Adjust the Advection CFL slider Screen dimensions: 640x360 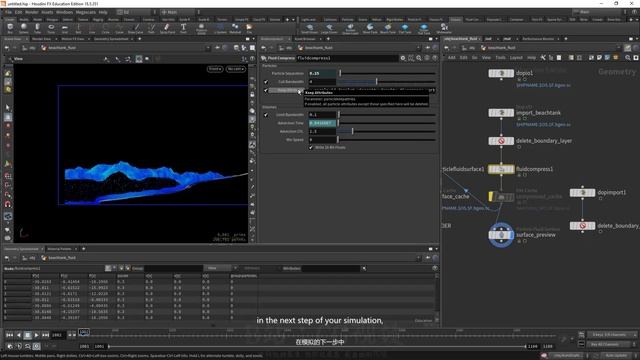[387, 131]
